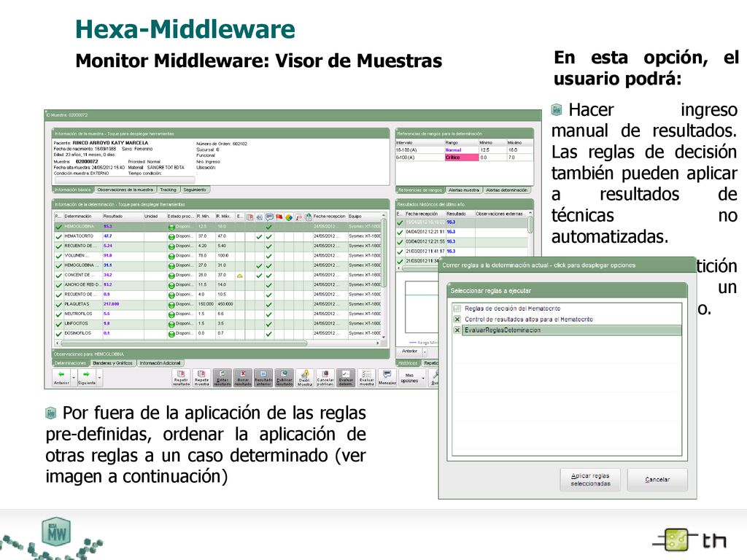The height and width of the screenshot is (560, 747).
Task: Click the green status ball in HEMATOCRITO row
Action: [171, 237]
